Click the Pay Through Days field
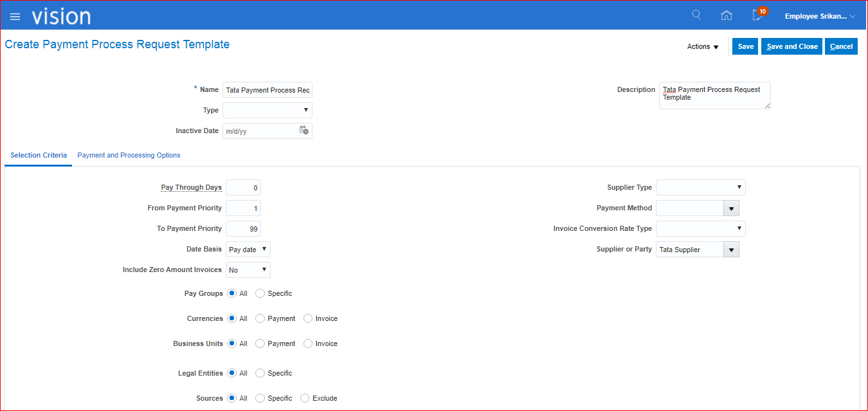The image size is (868, 411). point(243,188)
